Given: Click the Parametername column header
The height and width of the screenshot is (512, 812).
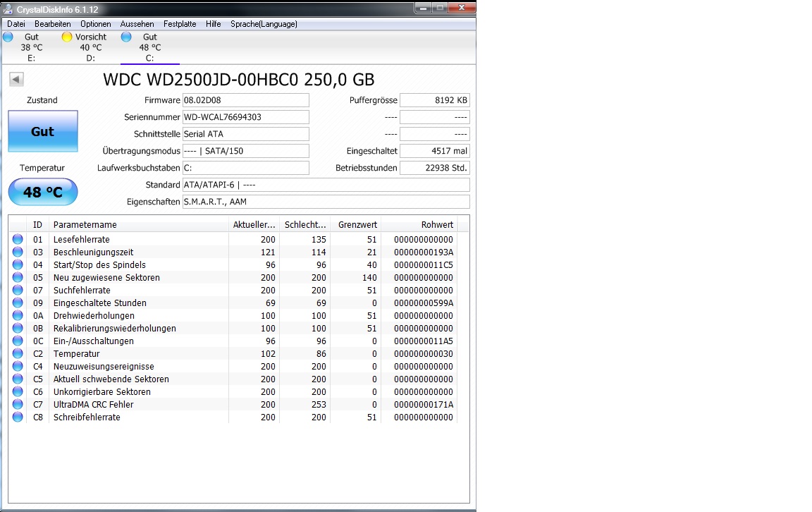Looking at the screenshot, I should click(139, 224).
